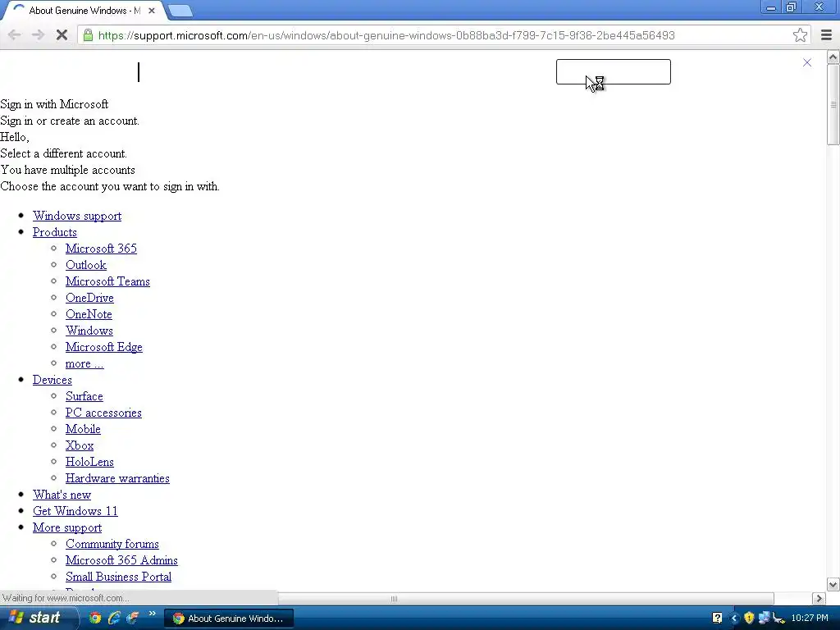840x630 pixels.
Task: Click the "You have multiple accounts" text
Action: 67,170
